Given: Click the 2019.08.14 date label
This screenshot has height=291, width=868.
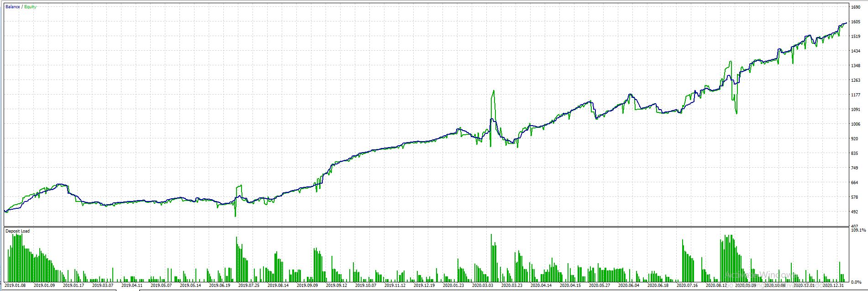Looking at the screenshot, I should point(278,286).
